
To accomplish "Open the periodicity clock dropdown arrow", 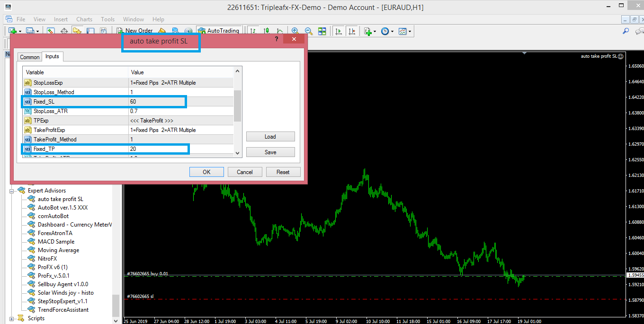I will 392,32.
